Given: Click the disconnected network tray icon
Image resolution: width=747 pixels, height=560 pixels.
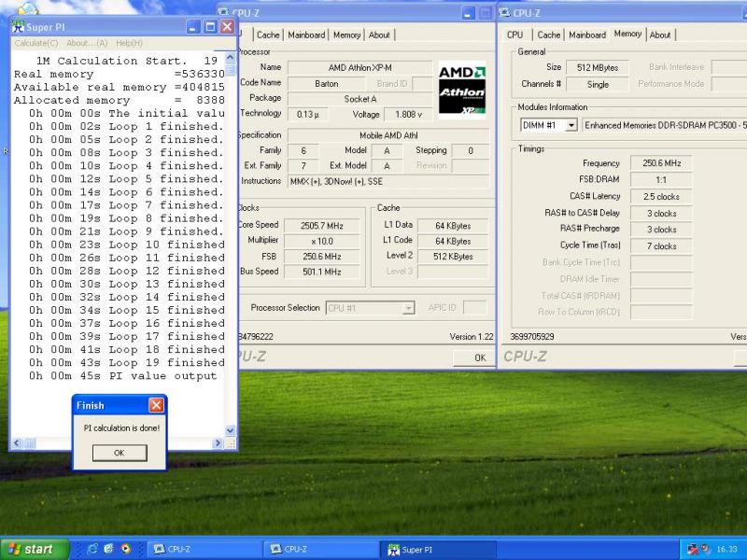Looking at the screenshot, I should tap(693, 549).
